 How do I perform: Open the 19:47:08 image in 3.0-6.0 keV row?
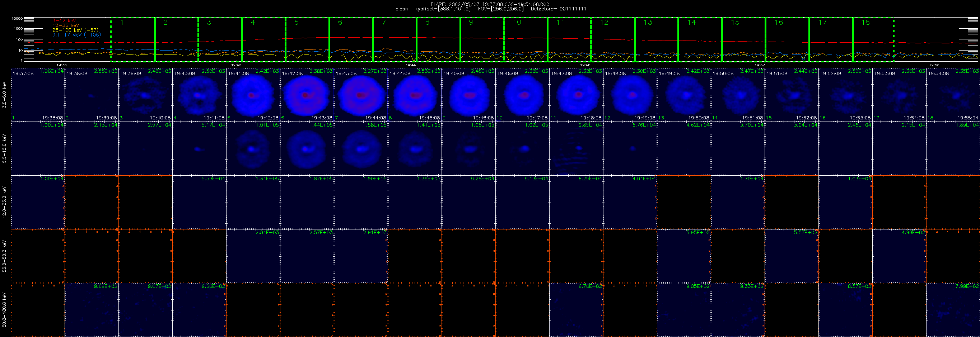(577, 95)
